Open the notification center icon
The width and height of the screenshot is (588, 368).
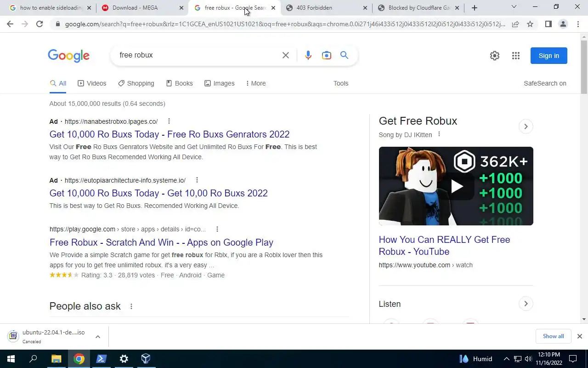coord(573,359)
